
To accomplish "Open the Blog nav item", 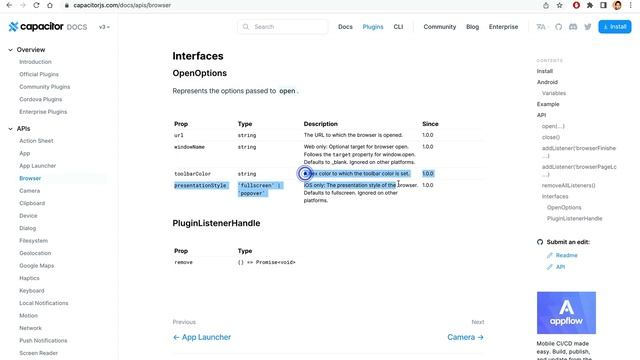I will click(x=472, y=27).
